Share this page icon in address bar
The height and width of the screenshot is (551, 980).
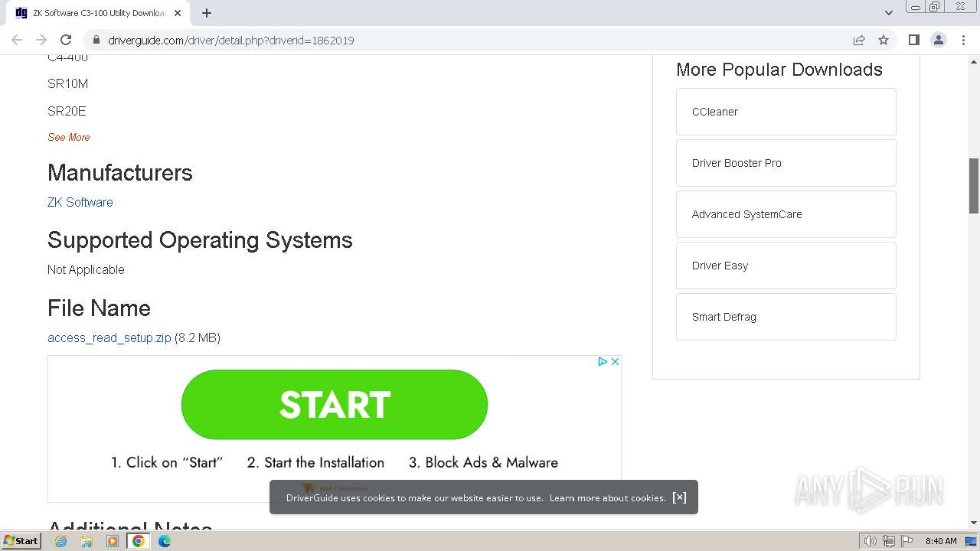click(859, 40)
